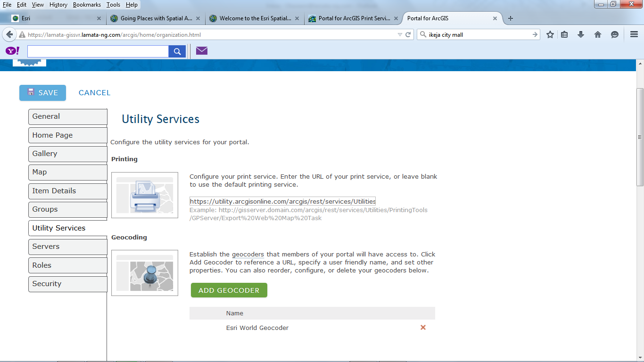Close the Welcome to the Esri Spatial tab

pos(297,18)
